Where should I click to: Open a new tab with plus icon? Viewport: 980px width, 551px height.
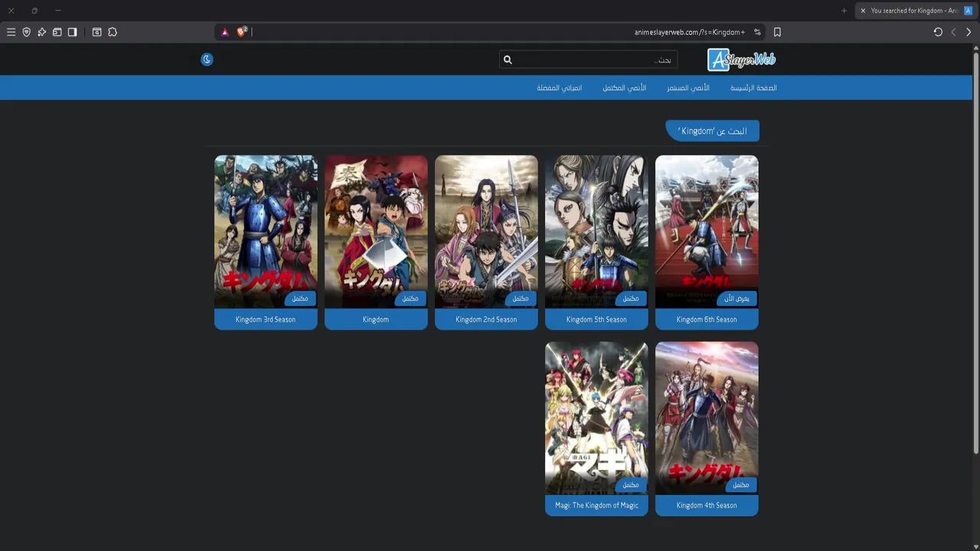pos(844,11)
